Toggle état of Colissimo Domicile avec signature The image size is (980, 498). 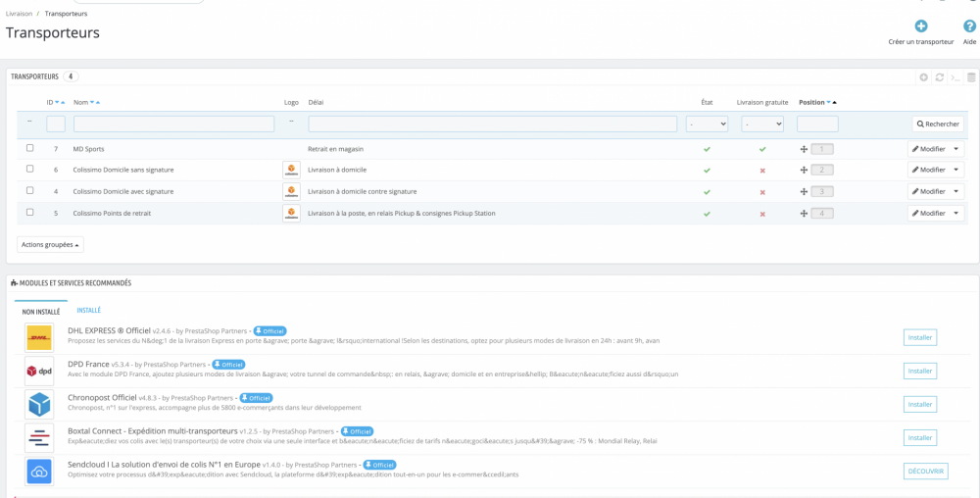click(x=707, y=192)
